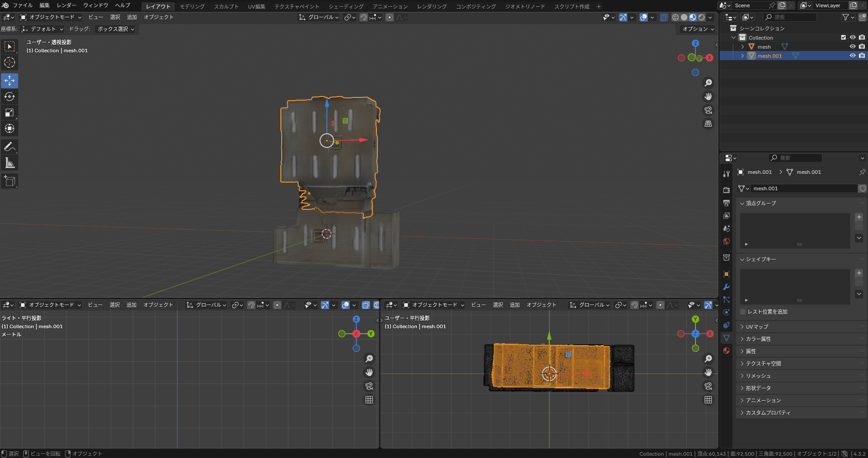
Task: Select the Rotate tool in left toolbar
Action: tap(10, 97)
